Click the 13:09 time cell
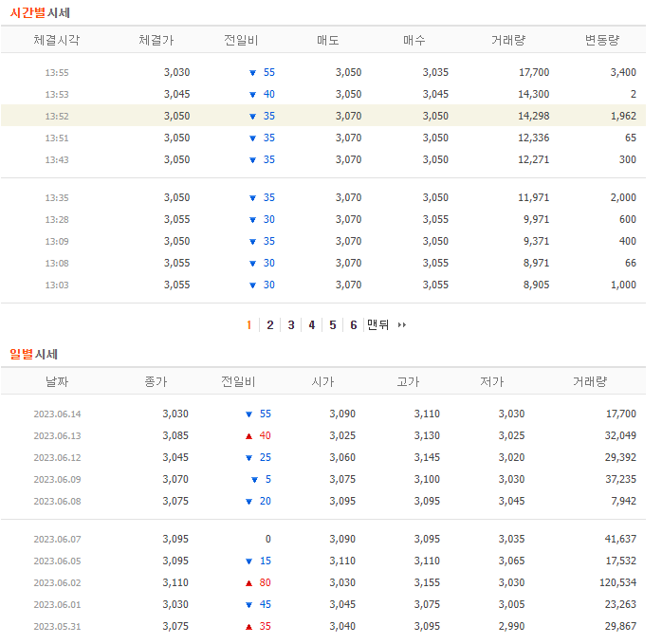 [x=57, y=242]
